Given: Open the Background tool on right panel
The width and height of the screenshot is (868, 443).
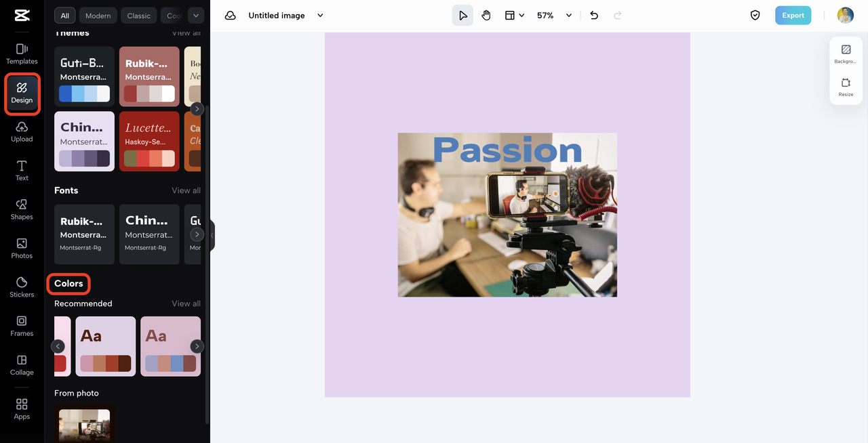Looking at the screenshot, I should click(846, 54).
